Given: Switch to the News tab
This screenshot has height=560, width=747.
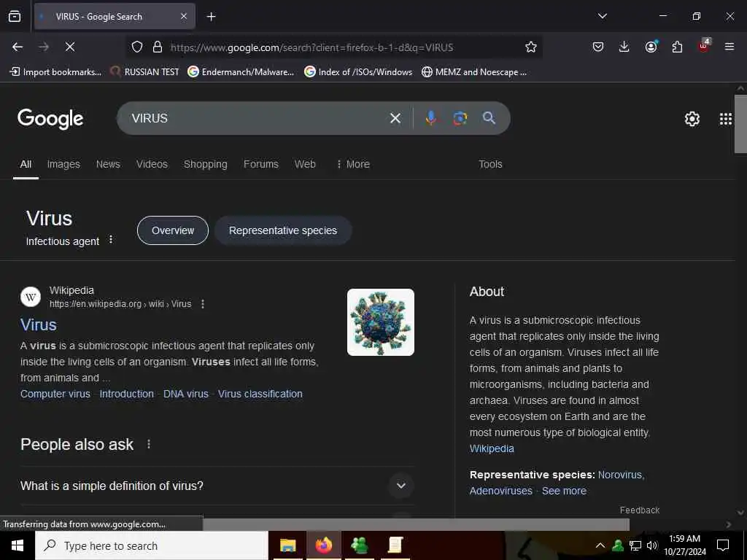Looking at the screenshot, I should 108,164.
